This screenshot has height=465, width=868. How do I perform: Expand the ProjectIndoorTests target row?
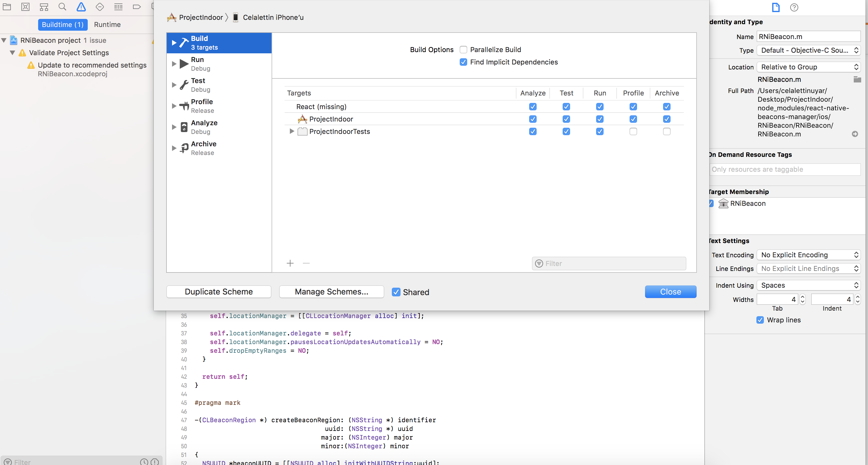[292, 131]
